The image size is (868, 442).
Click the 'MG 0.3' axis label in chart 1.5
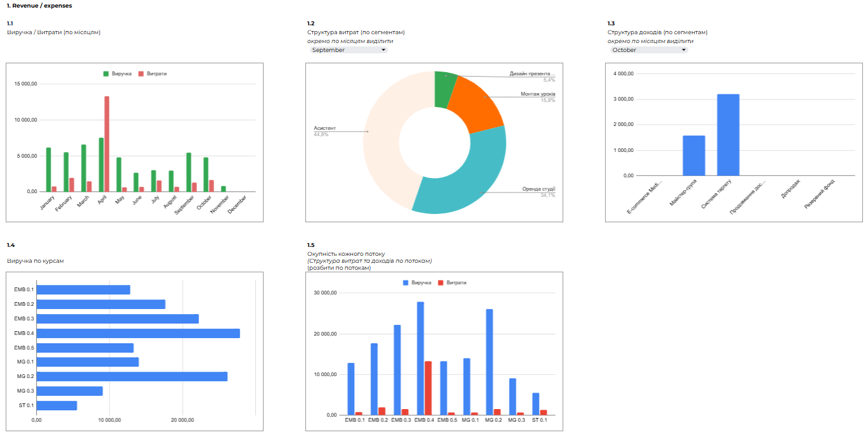click(516, 420)
